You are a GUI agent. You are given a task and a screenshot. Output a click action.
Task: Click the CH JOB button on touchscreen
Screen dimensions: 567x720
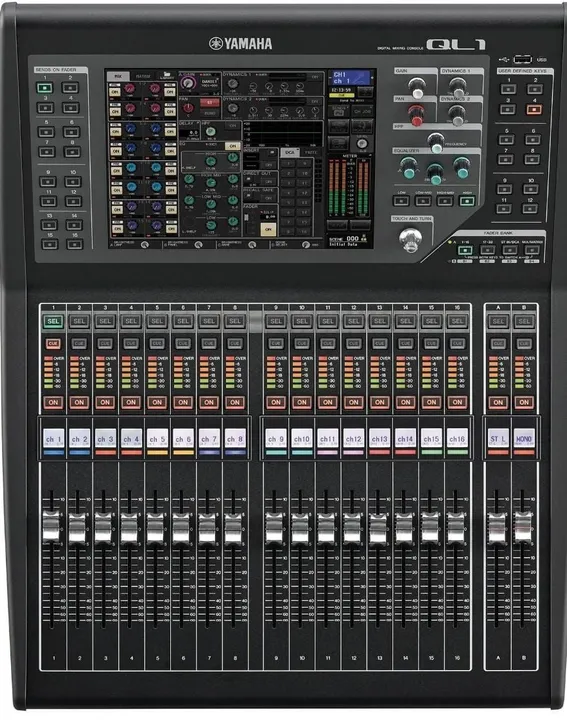(362, 111)
